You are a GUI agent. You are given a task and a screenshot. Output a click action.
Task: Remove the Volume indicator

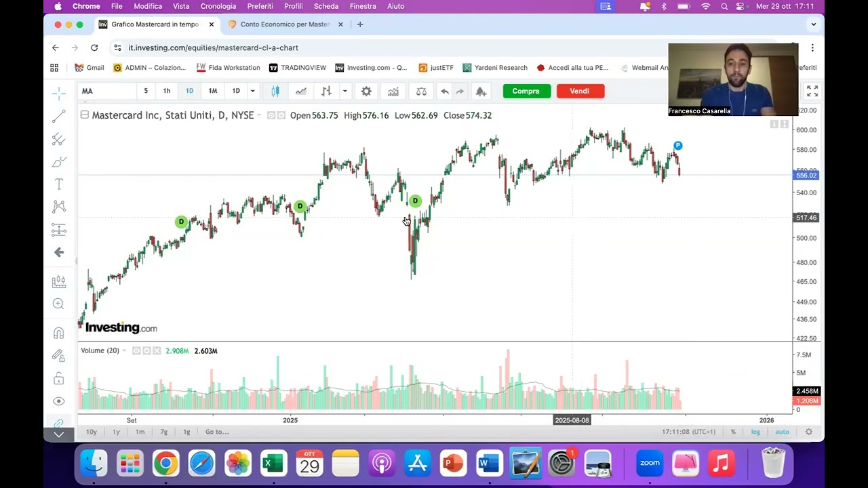tap(157, 351)
